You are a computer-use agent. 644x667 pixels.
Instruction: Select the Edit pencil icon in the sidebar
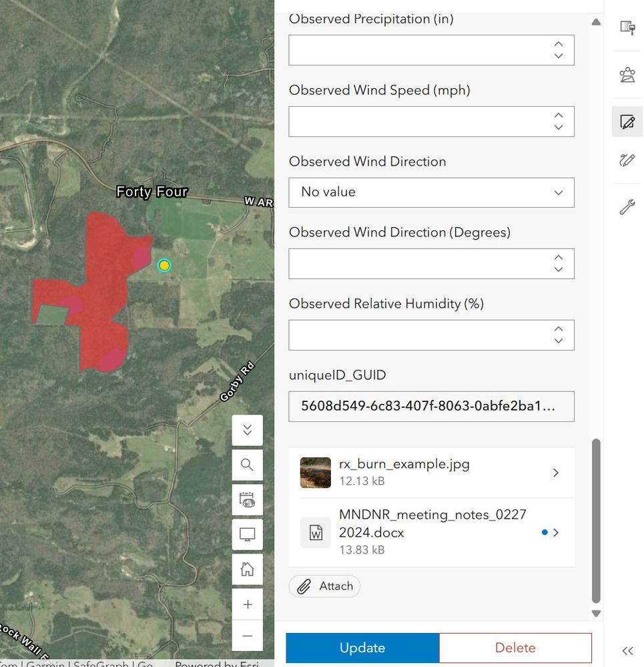point(627,122)
